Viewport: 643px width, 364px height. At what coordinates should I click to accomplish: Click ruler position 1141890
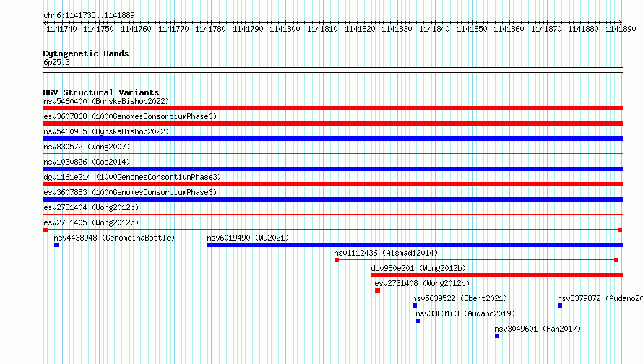(x=621, y=29)
